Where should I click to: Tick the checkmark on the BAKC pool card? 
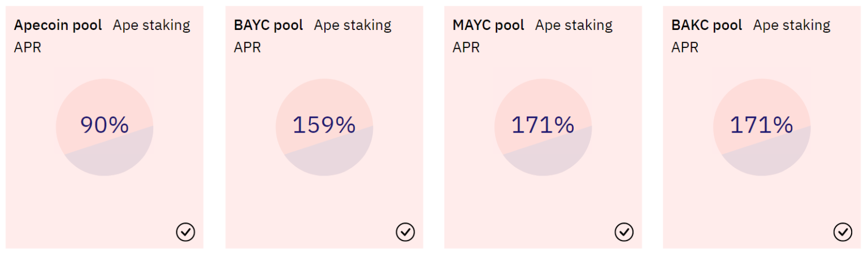click(843, 231)
